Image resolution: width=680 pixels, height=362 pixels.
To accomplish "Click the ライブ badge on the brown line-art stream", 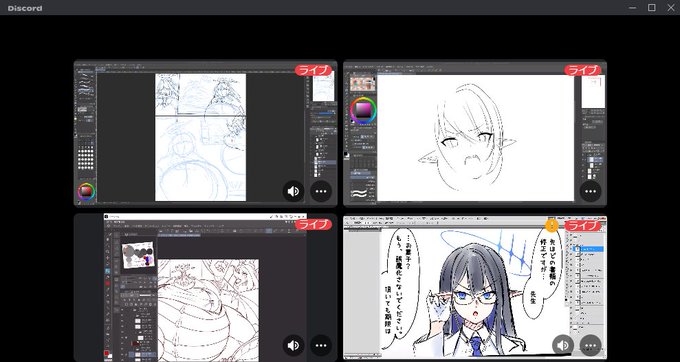I will tap(313, 225).
